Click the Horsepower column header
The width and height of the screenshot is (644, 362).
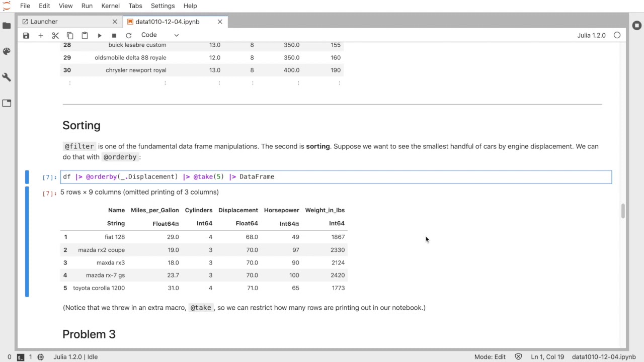281,210
